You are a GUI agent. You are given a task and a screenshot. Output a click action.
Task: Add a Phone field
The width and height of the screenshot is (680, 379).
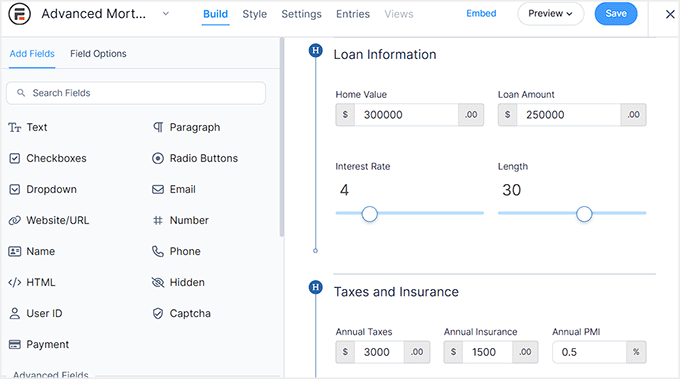point(176,252)
